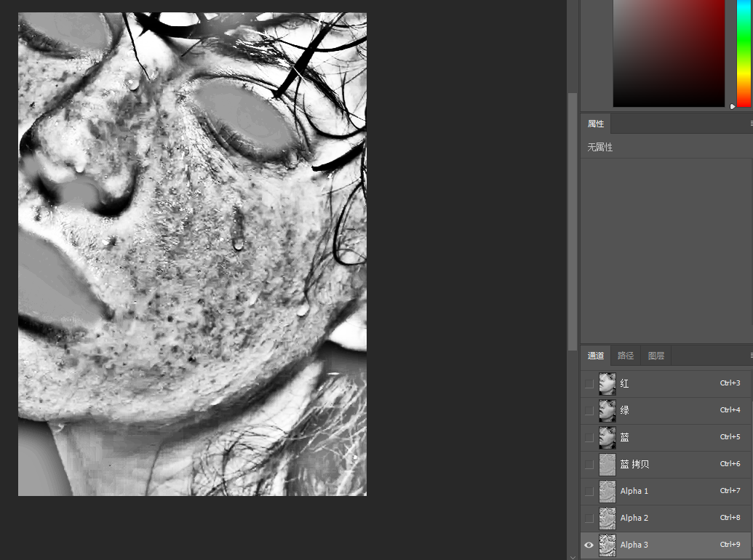753x560 pixels.
Task: Enable visibility for the Alpha 1 channel
Action: click(x=589, y=491)
